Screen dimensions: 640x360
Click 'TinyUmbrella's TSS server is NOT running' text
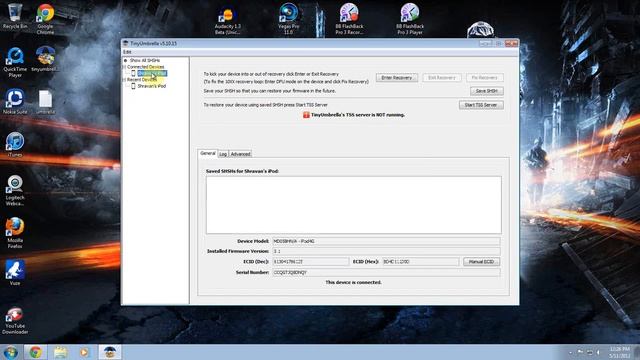coord(358,115)
